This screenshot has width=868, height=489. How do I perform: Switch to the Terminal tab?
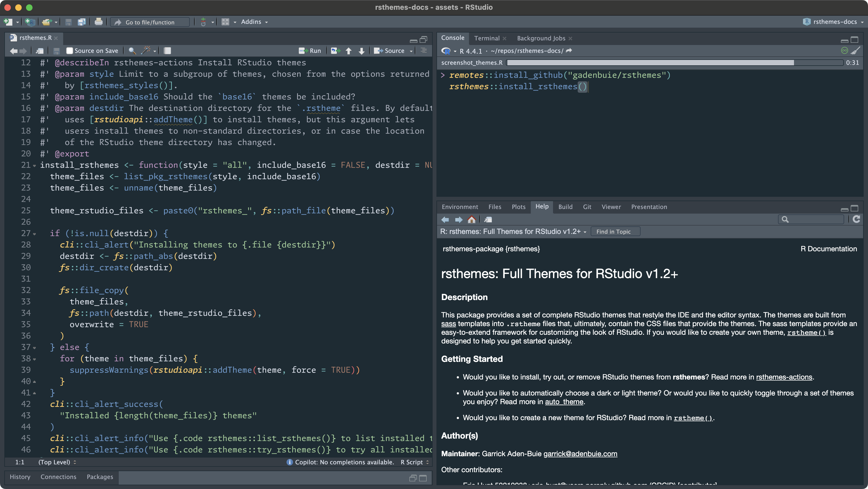pos(487,38)
